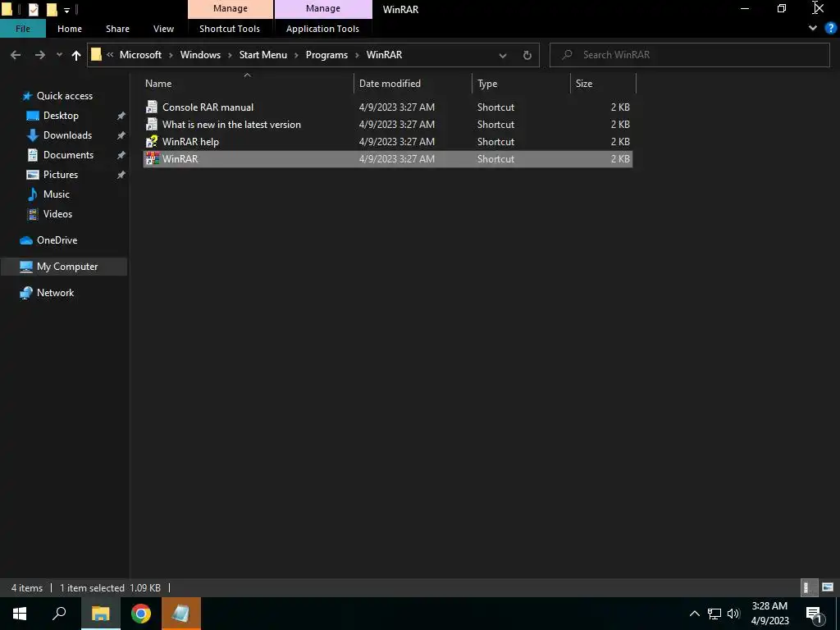Open the Shortcut Tools tab
Image resolution: width=840 pixels, height=630 pixels.
click(230, 29)
